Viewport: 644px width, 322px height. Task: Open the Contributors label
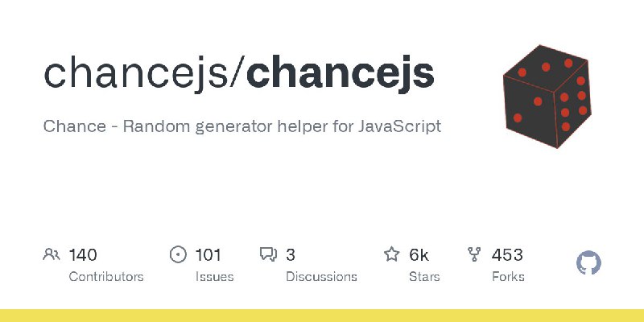click(x=106, y=277)
